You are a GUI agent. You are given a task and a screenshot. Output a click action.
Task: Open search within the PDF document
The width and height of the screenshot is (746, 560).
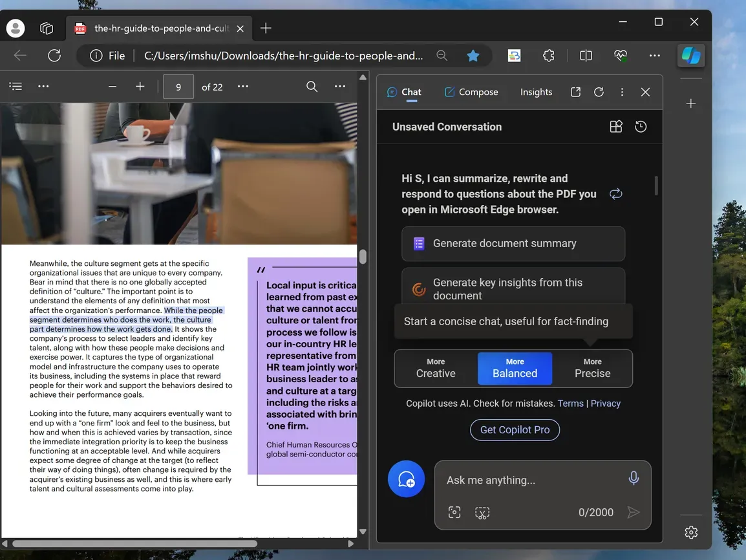[312, 86]
